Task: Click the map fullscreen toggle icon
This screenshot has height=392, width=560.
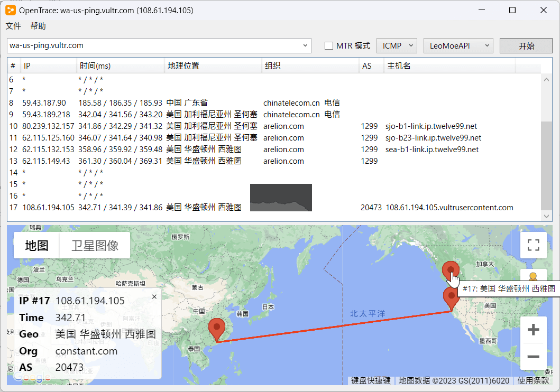Action: click(533, 245)
